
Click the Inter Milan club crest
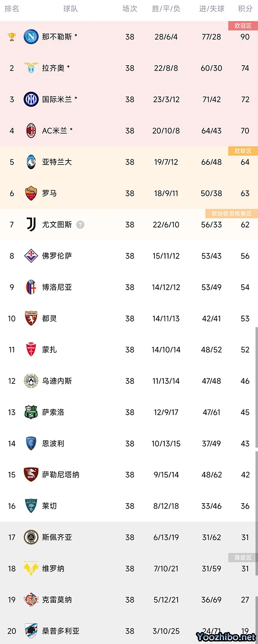tap(31, 99)
